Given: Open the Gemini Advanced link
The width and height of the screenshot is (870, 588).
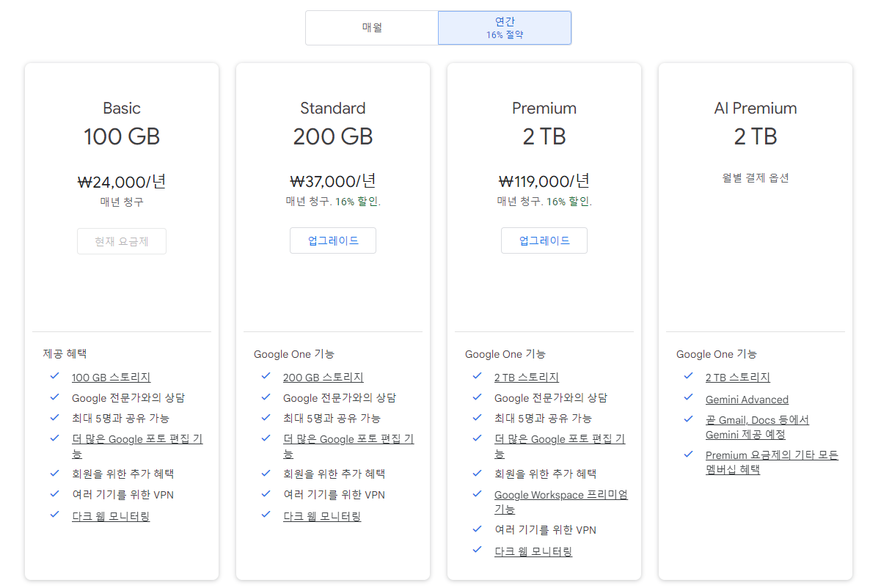Looking at the screenshot, I should 747,400.
